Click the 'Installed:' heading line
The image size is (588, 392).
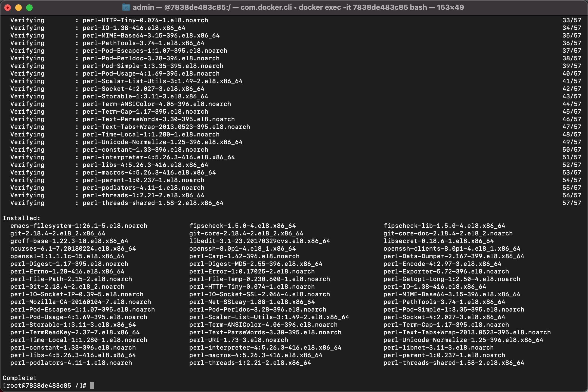tap(21, 218)
